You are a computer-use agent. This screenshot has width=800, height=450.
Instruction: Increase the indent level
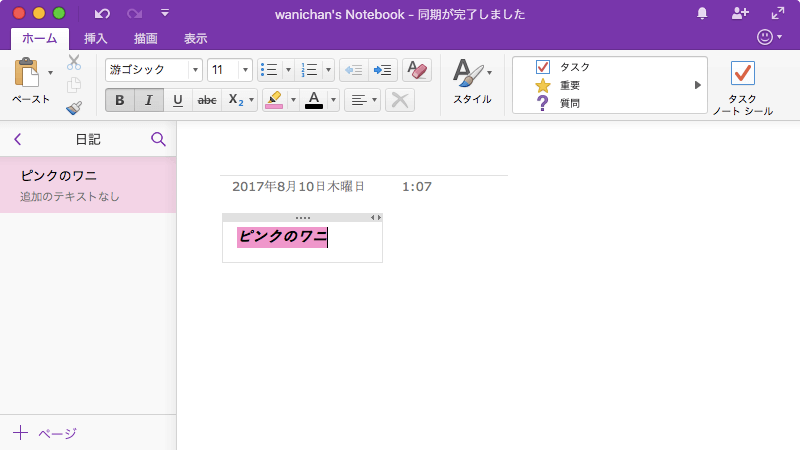tap(383, 70)
